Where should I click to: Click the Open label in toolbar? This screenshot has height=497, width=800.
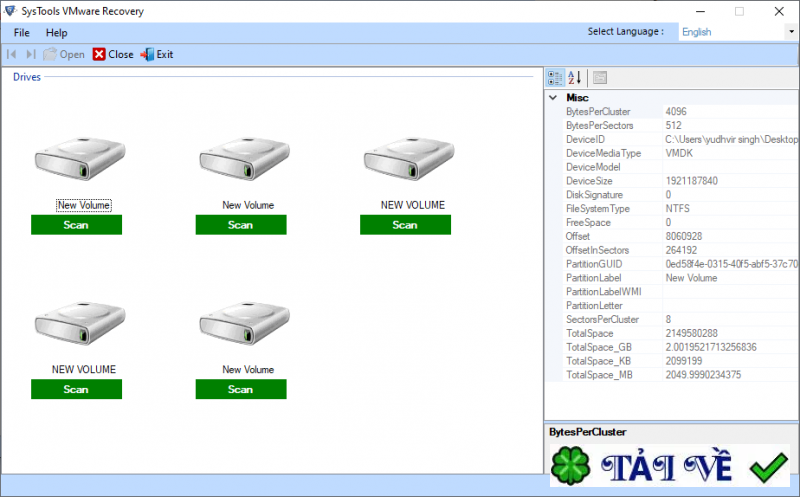tap(72, 55)
